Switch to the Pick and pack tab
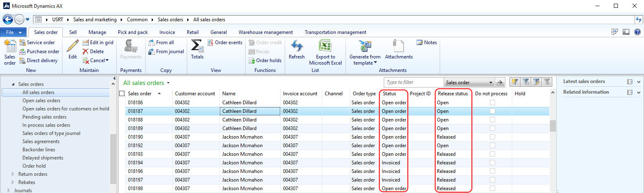The width and height of the screenshot is (644, 193). (x=133, y=32)
